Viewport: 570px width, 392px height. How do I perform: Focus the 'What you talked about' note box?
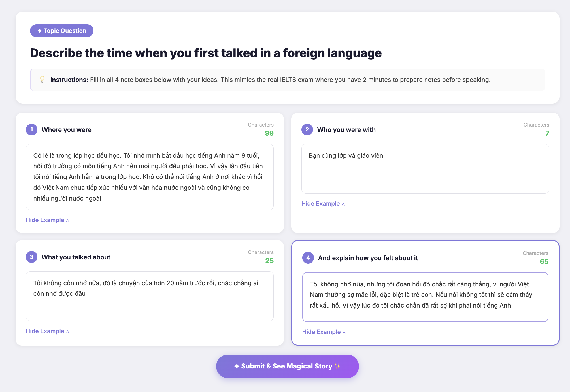(x=150, y=296)
